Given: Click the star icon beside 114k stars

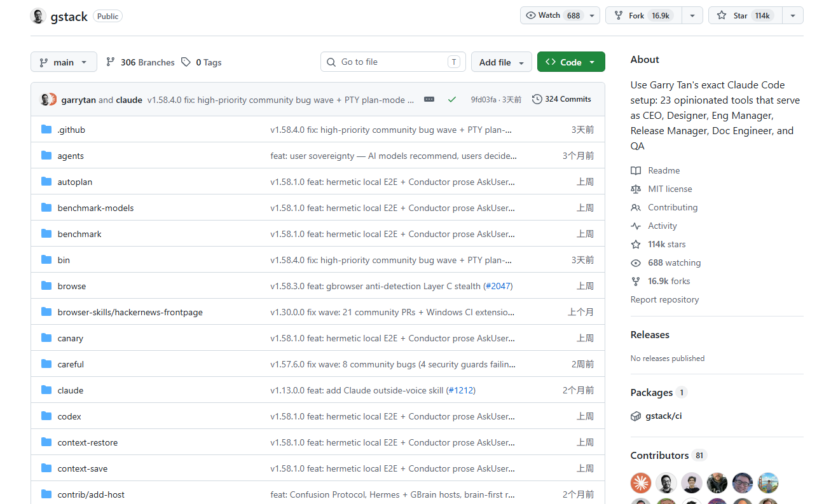Looking at the screenshot, I should coord(636,244).
